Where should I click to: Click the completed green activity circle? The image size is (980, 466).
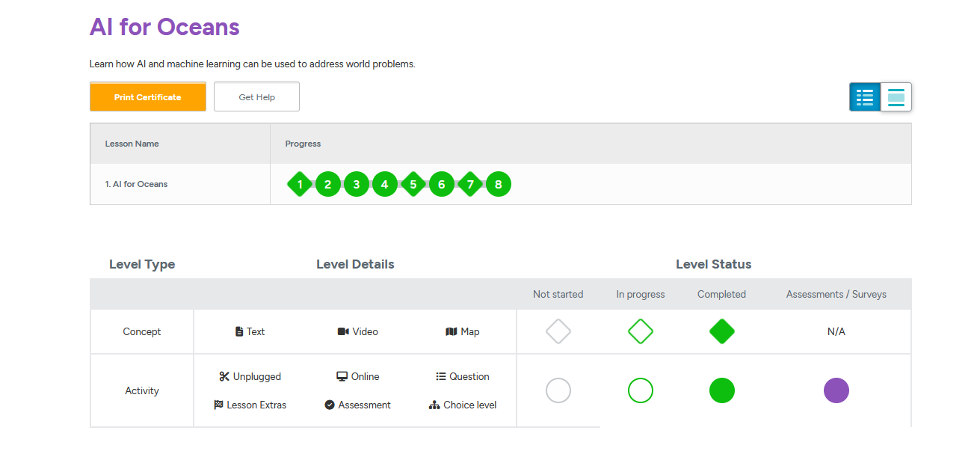tap(722, 390)
